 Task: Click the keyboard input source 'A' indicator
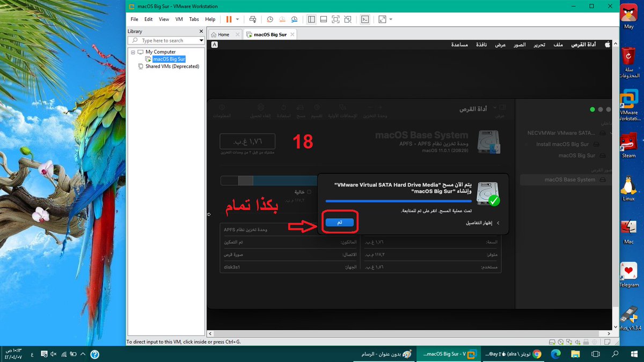pyautogui.click(x=215, y=45)
